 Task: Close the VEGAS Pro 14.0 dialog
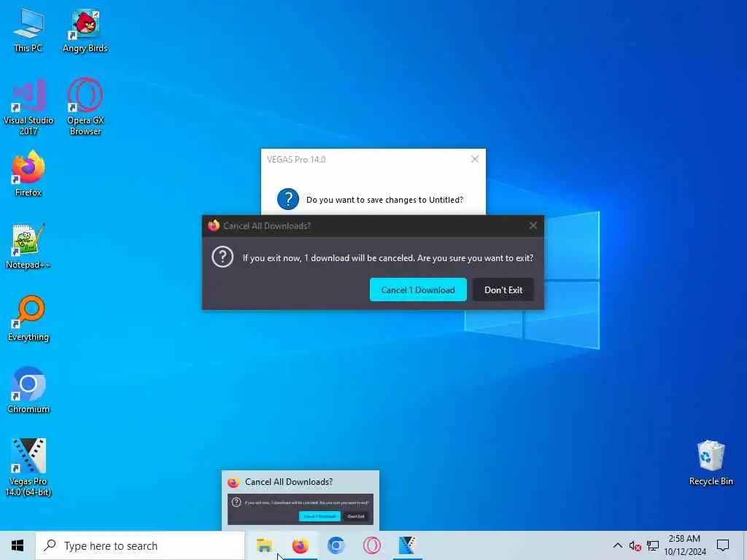click(474, 159)
